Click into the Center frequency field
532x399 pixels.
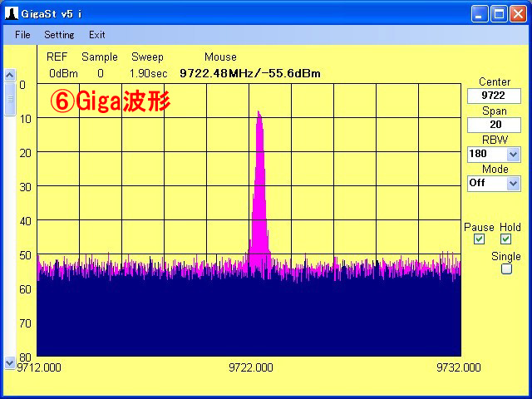pyautogui.click(x=494, y=96)
